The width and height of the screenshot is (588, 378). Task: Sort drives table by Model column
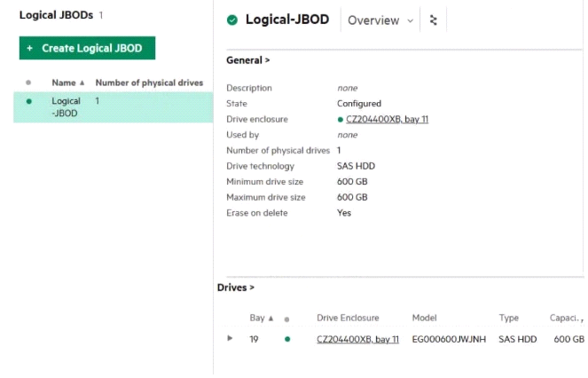pos(424,318)
